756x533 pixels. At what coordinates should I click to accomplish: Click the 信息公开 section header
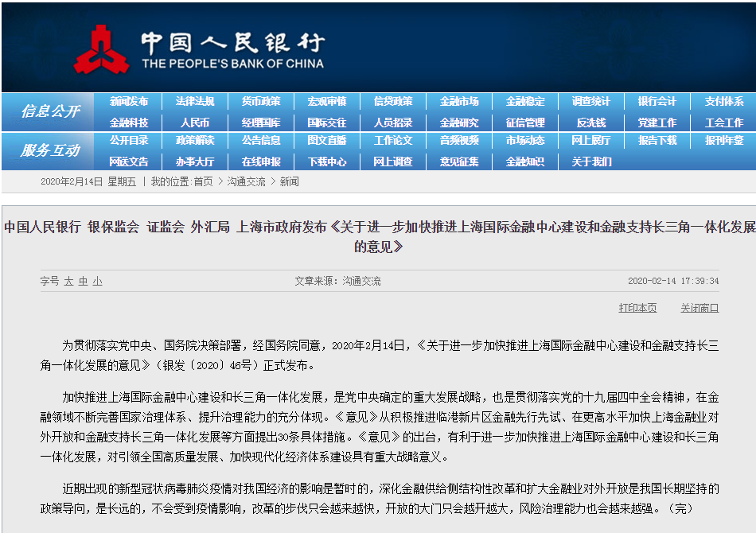pos(49,111)
